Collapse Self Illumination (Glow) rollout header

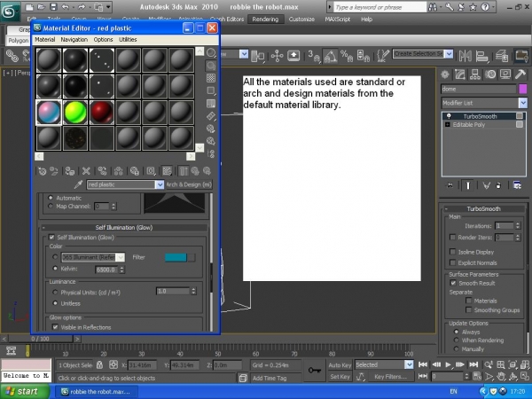tap(124, 227)
